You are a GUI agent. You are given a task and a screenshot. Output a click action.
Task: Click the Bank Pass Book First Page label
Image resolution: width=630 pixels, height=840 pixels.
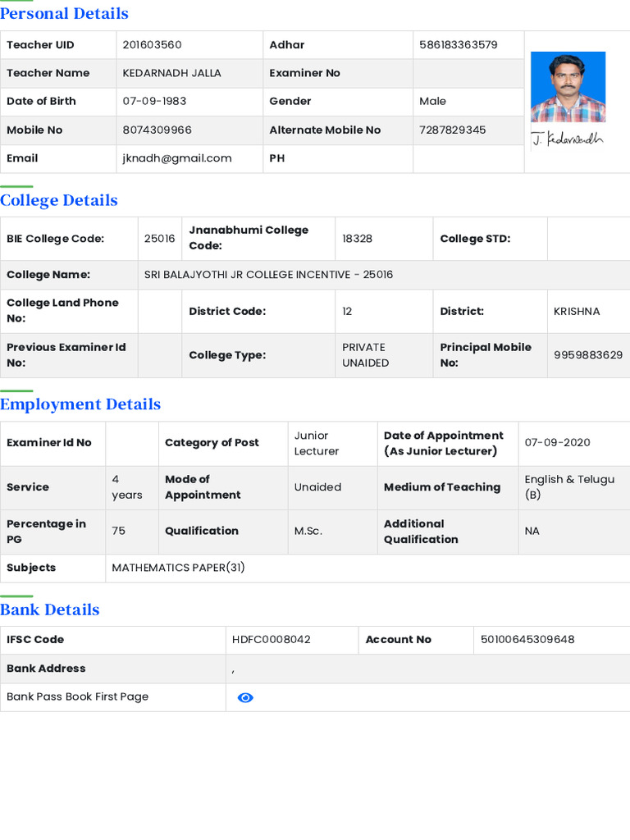(x=78, y=697)
